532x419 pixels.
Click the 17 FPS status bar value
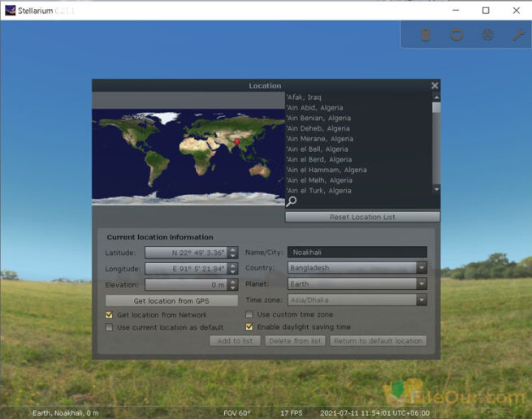pyautogui.click(x=291, y=413)
